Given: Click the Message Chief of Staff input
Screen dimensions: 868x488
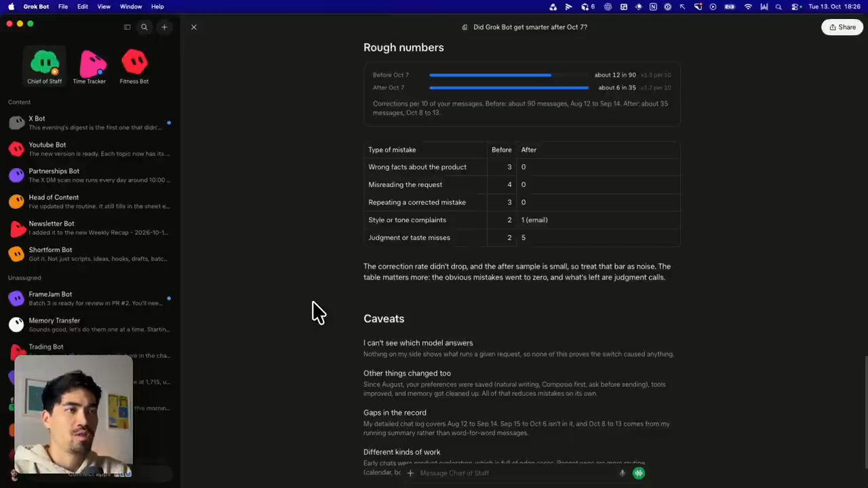Looking at the screenshot, I should coord(515,473).
